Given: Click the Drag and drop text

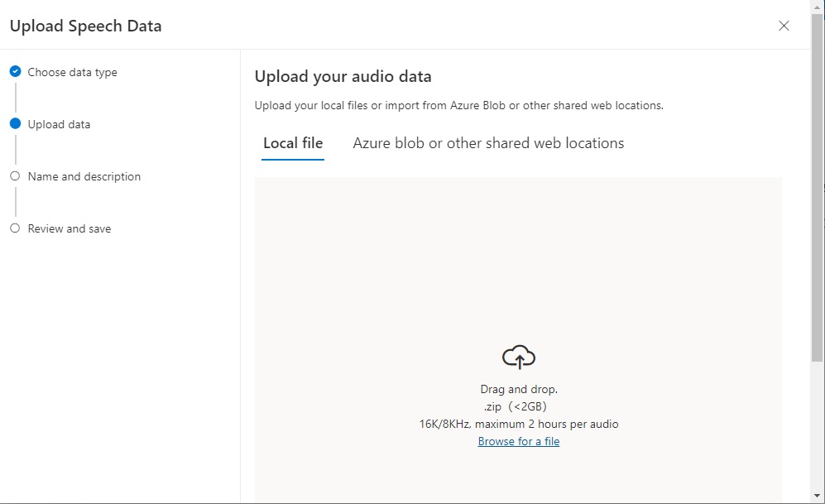Looking at the screenshot, I should pyautogui.click(x=519, y=389).
